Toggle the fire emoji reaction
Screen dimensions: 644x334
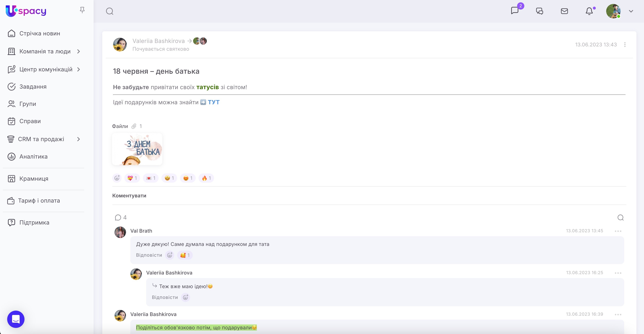[206, 178]
